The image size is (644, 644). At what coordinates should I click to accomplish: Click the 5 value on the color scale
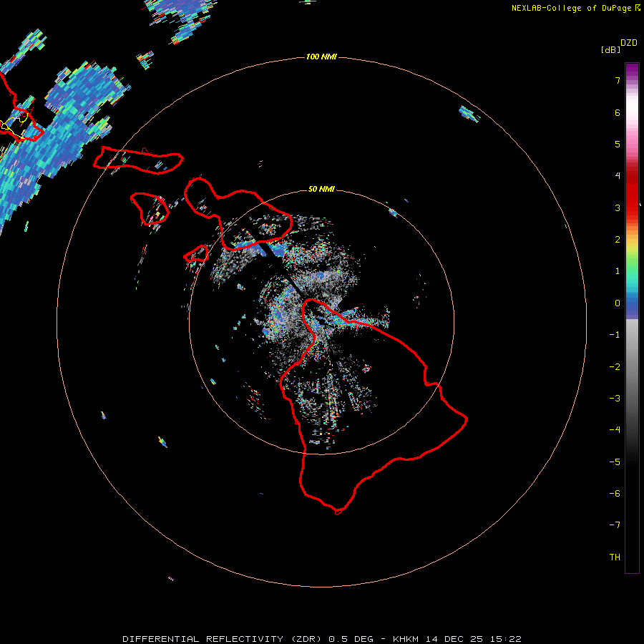618,144
